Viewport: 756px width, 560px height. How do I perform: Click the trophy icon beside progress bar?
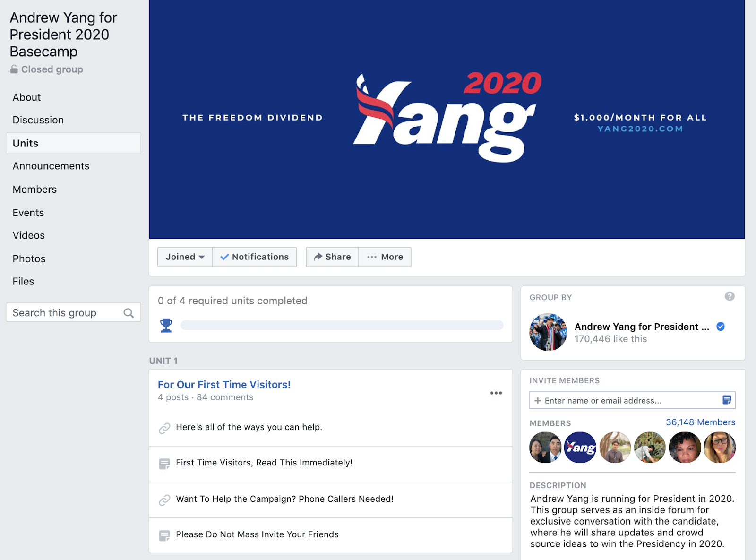[x=166, y=325]
